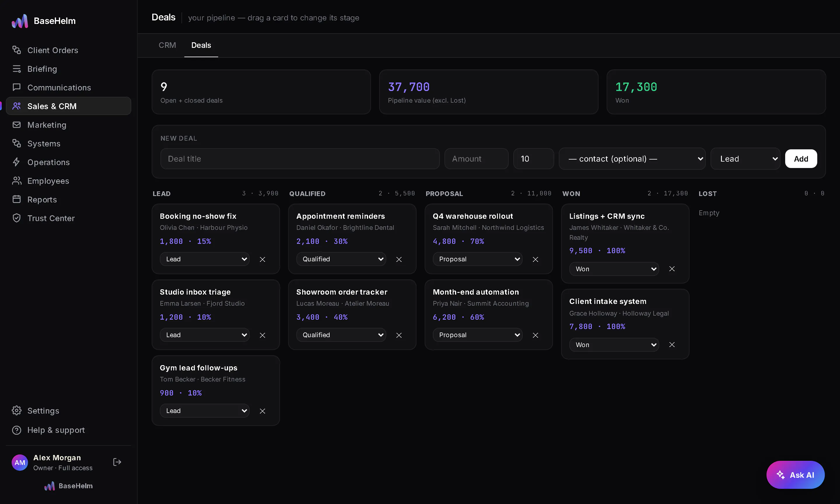Remove Q4 warehouse rollout deal
The height and width of the screenshot is (504, 840).
pos(535,260)
